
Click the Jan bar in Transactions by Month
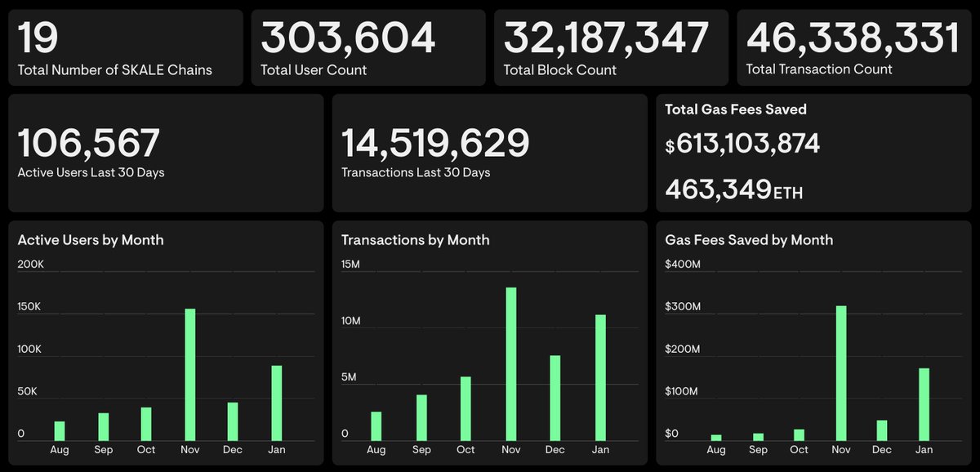click(601, 376)
